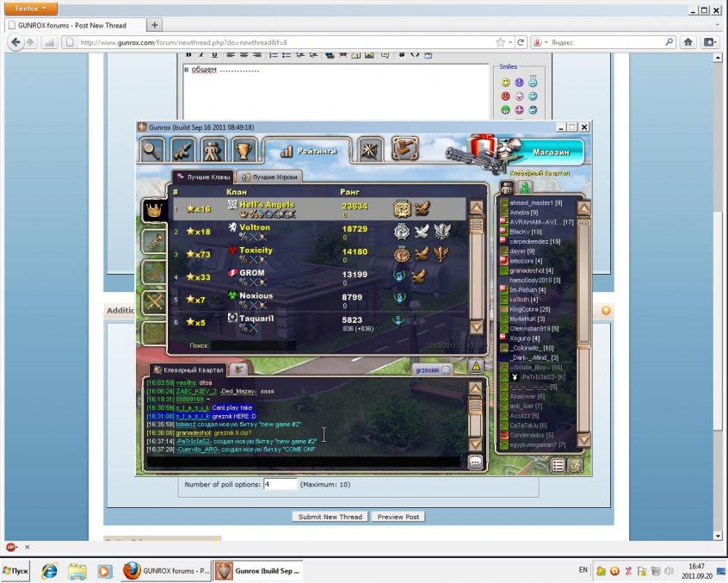
Task: Click the yellow warning triangle icon
Action: tap(475, 367)
